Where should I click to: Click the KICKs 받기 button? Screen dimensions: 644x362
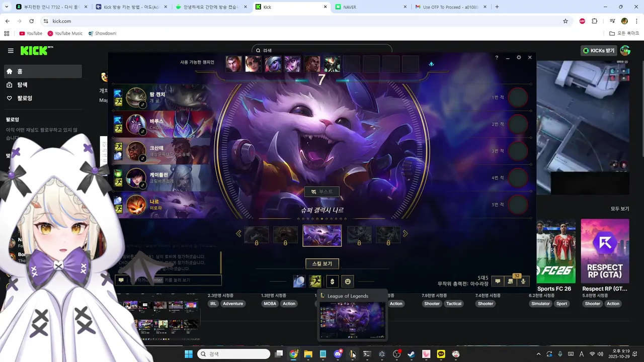599,51
